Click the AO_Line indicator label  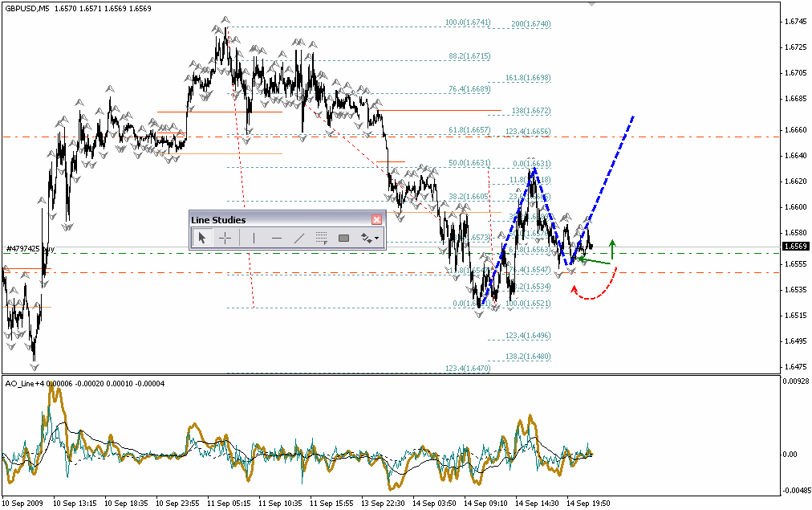click(22, 384)
